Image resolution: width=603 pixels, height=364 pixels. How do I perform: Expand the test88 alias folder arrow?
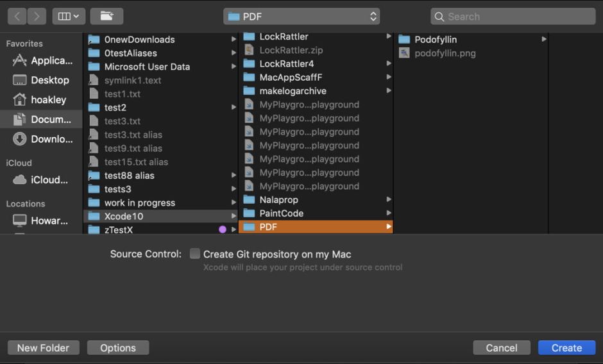pyautogui.click(x=234, y=176)
